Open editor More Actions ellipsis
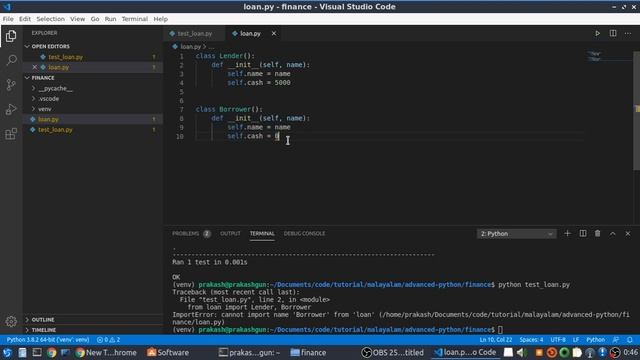This screenshot has height=360, width=640. click(x=628, y=33)
